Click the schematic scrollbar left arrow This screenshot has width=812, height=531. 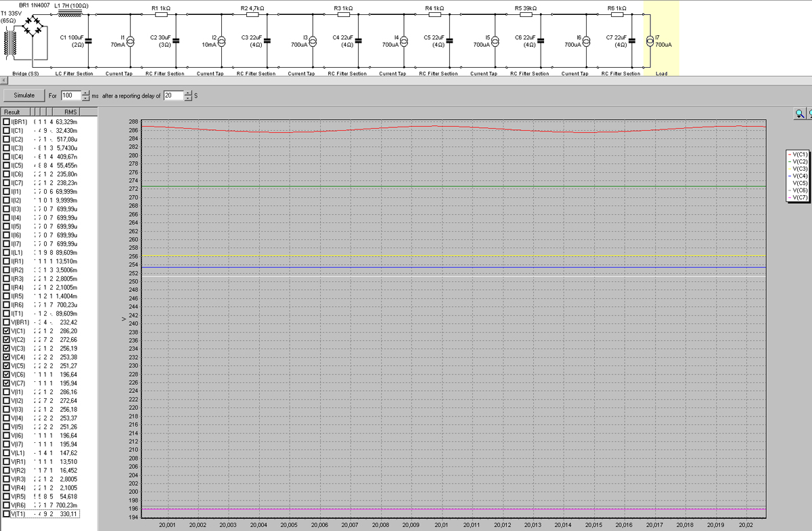3,80
